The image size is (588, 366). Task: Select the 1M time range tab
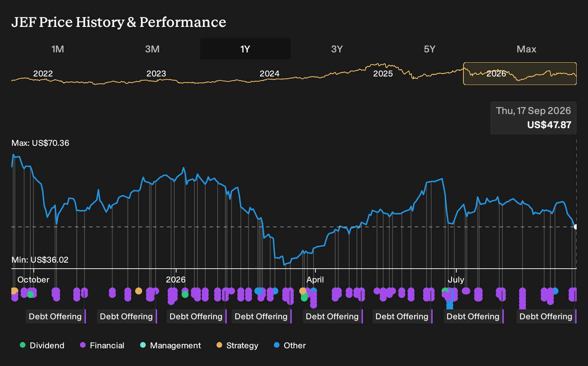tap(58, 49)
